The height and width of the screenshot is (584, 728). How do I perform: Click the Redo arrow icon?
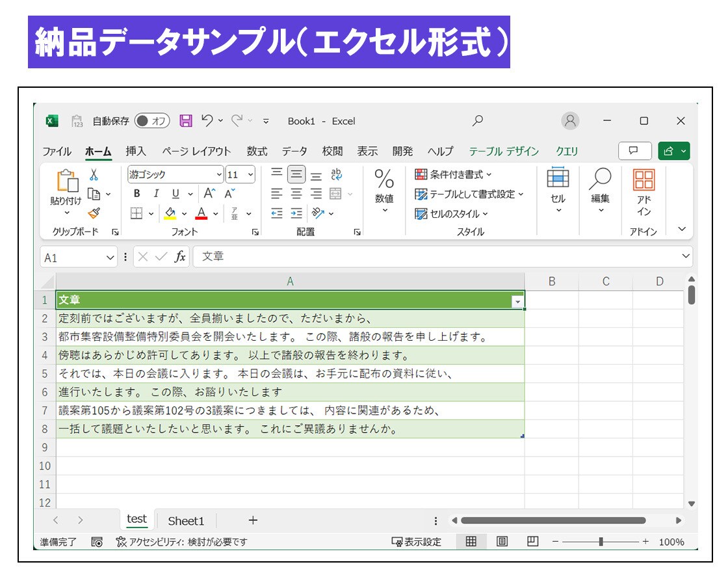(x=237, y=121)
